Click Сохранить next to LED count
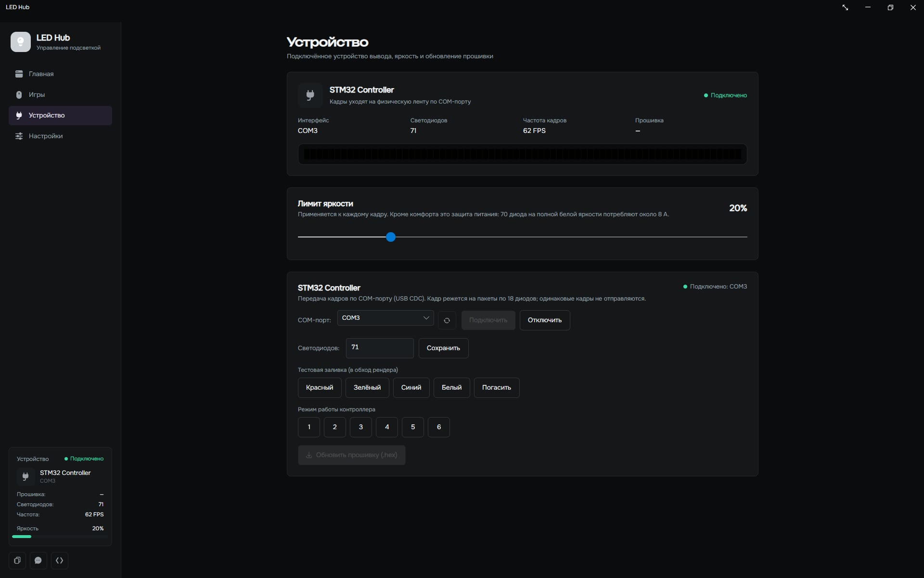The image size is (924, 578). tap(443, 348)
